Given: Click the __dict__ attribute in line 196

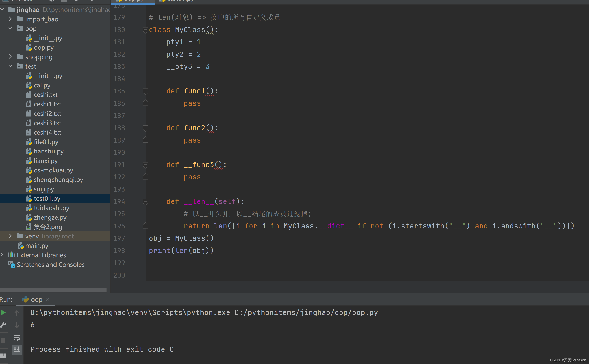Looking at the screenshot, I should [x=336, y=226].
